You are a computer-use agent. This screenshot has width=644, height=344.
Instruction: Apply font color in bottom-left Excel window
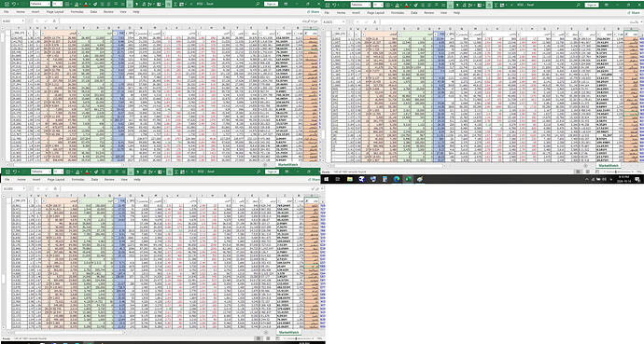(87, 172)
